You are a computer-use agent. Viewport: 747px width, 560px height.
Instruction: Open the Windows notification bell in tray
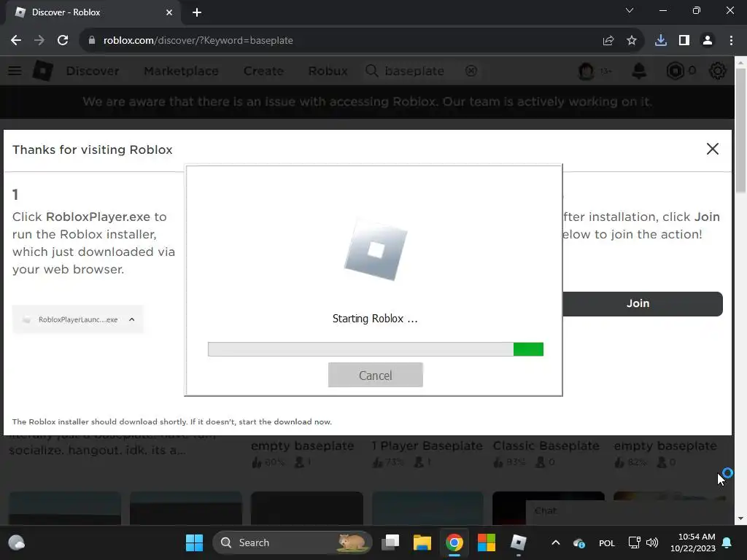pos(727,542)
